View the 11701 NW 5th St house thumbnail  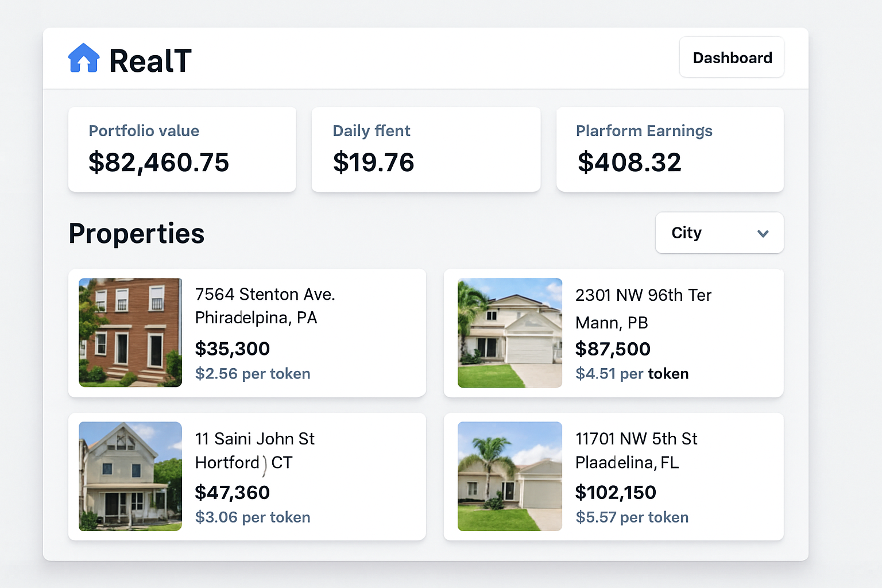(509, 476)
